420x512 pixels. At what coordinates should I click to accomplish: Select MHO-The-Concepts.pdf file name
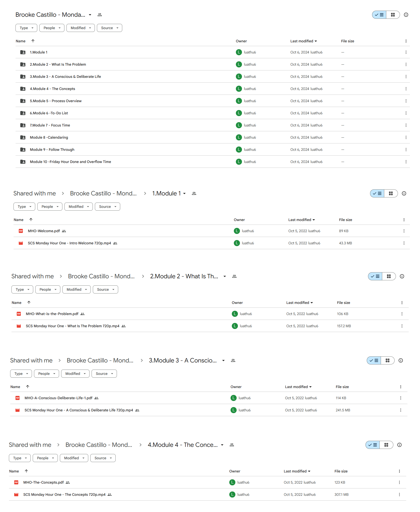pyautogui.click(x=43, y=482)
